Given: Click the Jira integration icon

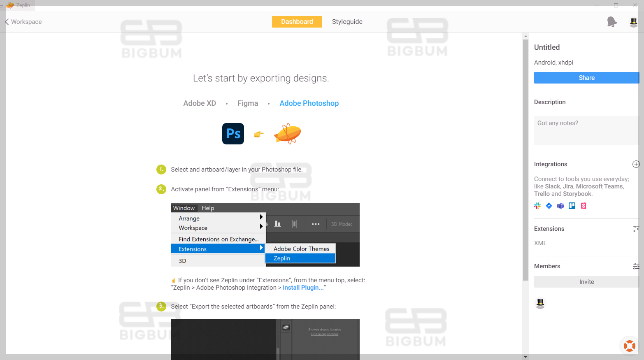Looking at the screenshot, I should [549, 206].
